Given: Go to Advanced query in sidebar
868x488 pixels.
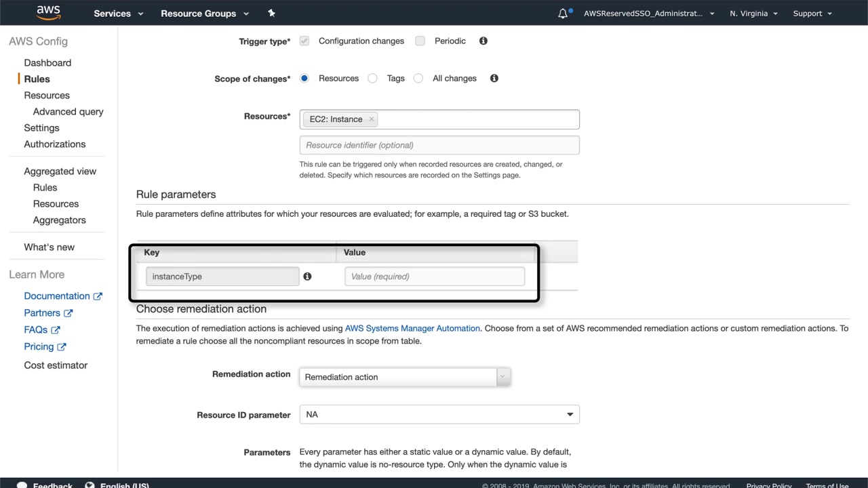Looking at the screenshot, I should pyautogui.click(x=68, y=112).
